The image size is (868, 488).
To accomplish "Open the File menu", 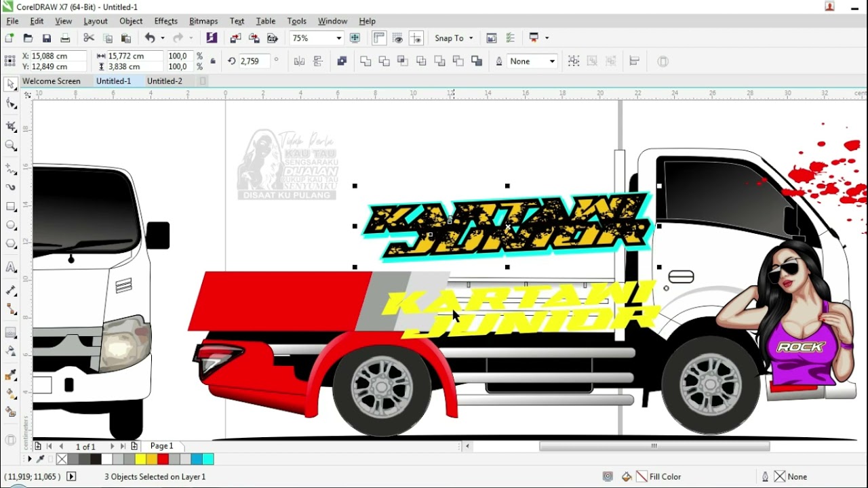I will click(x=12, y=21).
